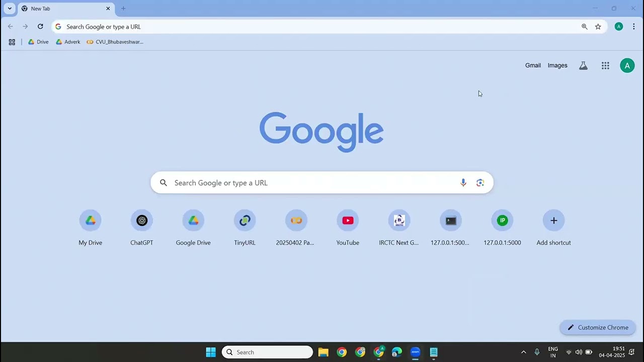Open the notification bell icon
Image resolution: width=644 pixels, height=362 pixels.
pos(632,352)
